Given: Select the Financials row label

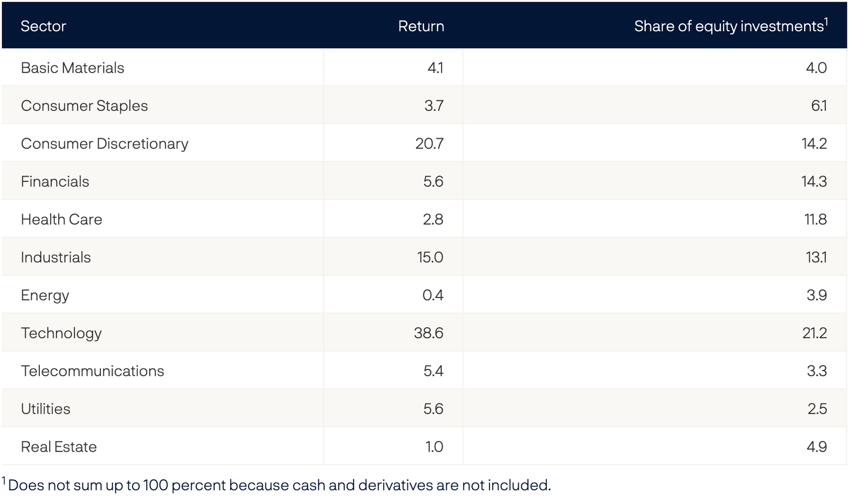Looking at the screenshot, I should (x=55, y=181).
